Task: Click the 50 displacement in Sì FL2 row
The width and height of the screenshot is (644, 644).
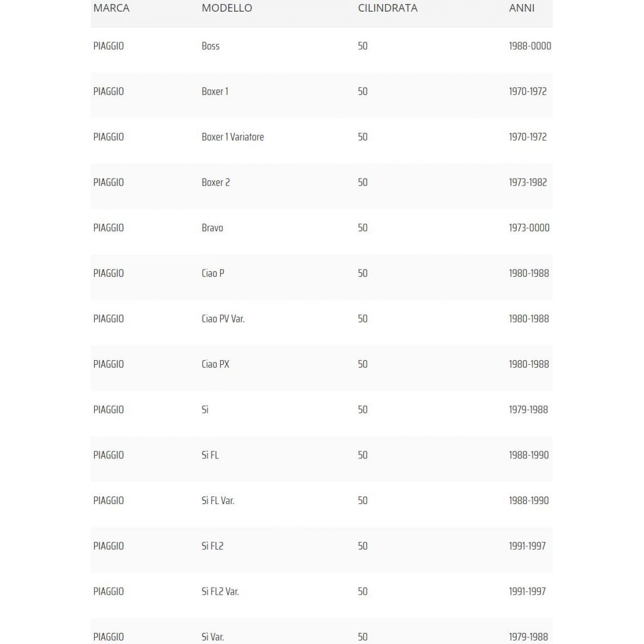Action: click(x=362, y=546)
